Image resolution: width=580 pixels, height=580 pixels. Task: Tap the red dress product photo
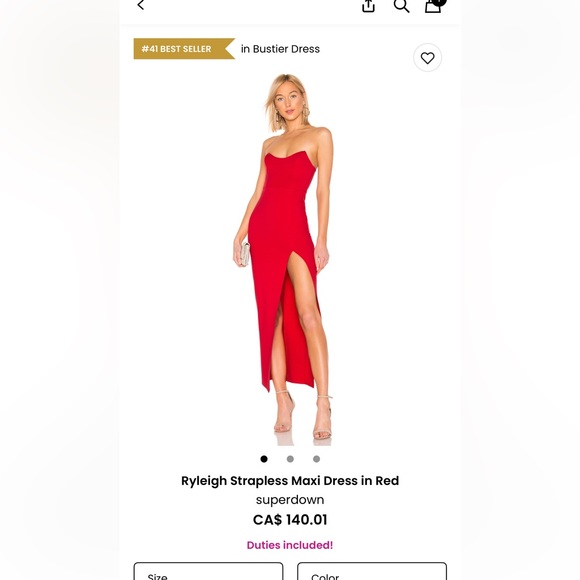tap(285, 259)
